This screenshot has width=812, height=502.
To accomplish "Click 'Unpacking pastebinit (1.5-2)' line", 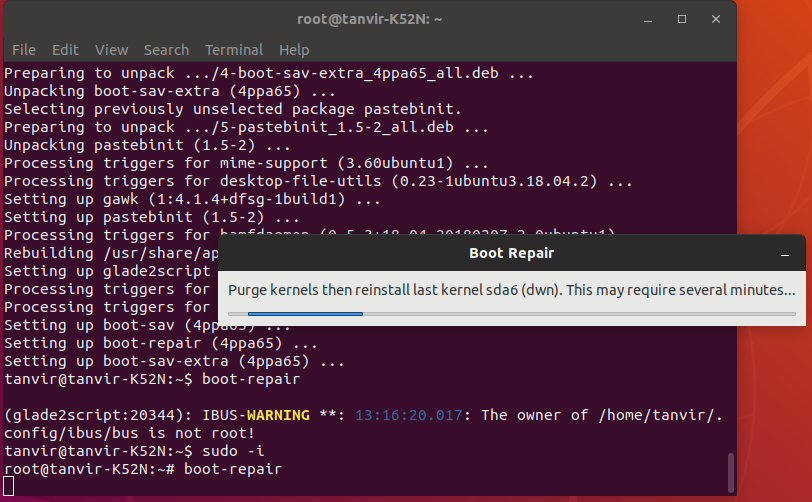I will (x=147, y=145).
